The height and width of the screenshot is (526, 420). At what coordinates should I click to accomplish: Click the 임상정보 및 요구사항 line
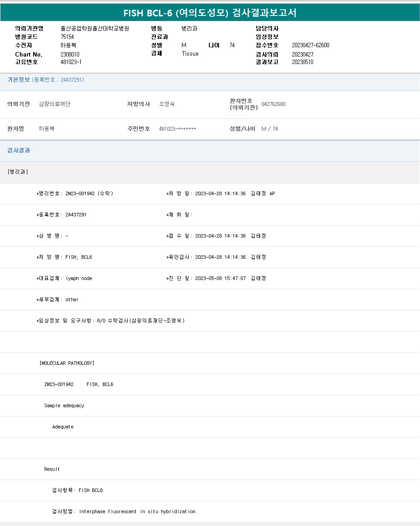click(x=110, y=321)
